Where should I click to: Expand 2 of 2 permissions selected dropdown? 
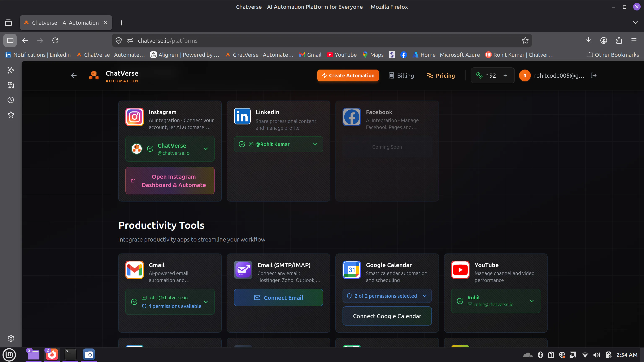pos(387,296)
